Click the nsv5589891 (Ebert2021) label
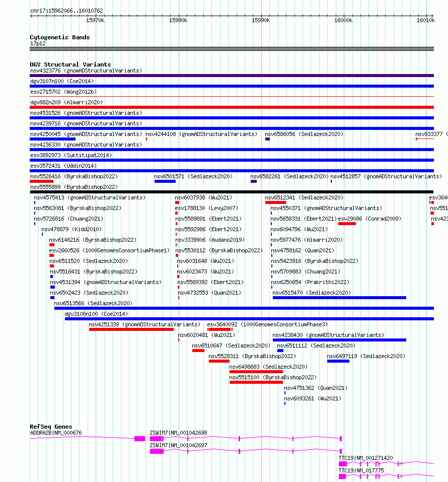Image resolution: width=448 pixels, height=482 pixels. click(208, 219)
